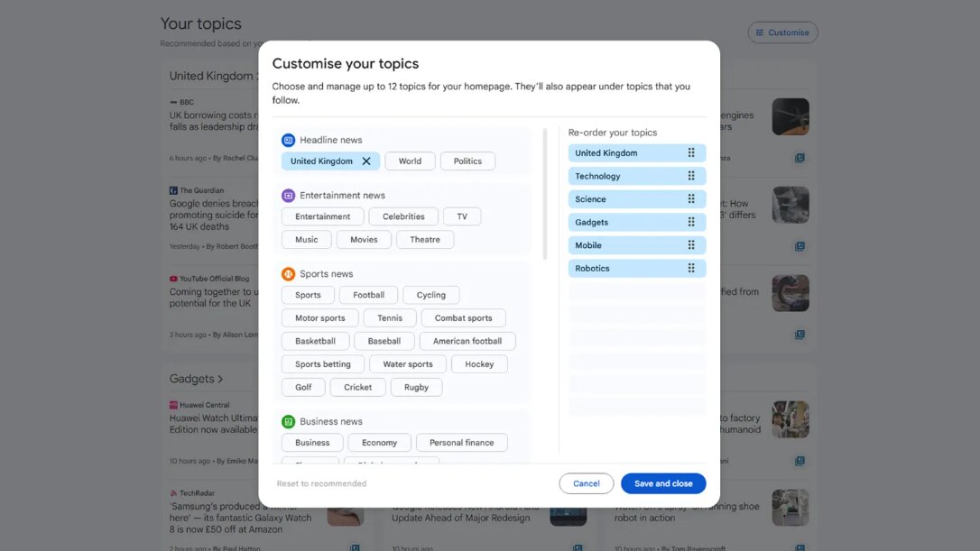Screen dimensions: 980x551
Task: Remove United Kingdom topic with X icon
Action: point(366,161)
